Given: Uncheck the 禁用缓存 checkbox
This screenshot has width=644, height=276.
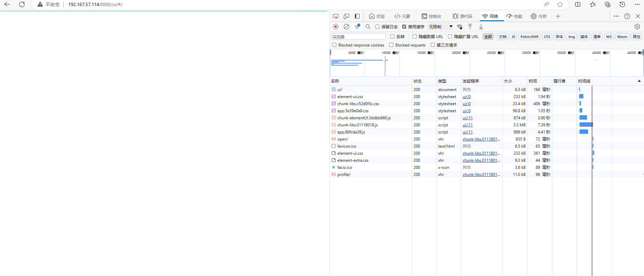Looking at the screenshot, I should (x=404, y=27).
